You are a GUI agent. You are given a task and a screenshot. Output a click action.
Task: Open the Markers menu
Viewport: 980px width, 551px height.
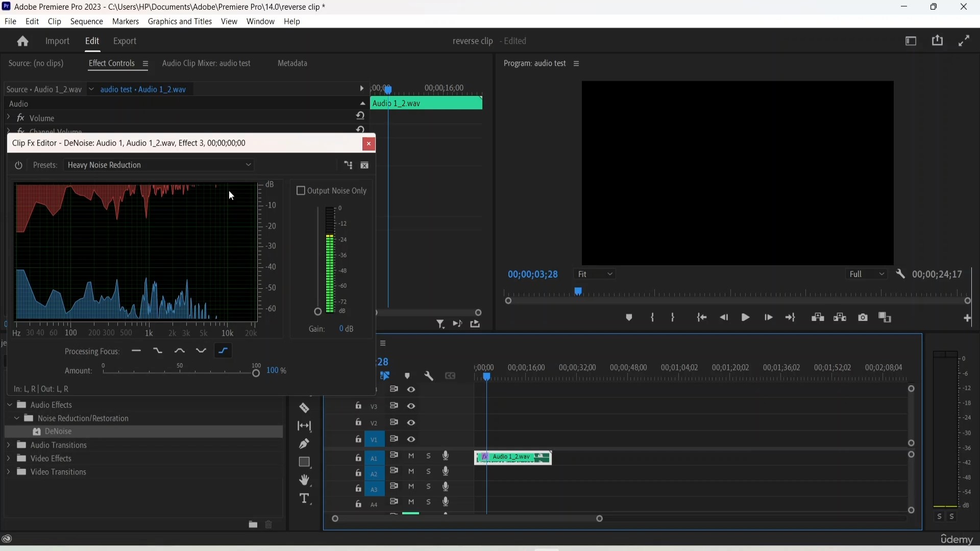tap(126, 22)
